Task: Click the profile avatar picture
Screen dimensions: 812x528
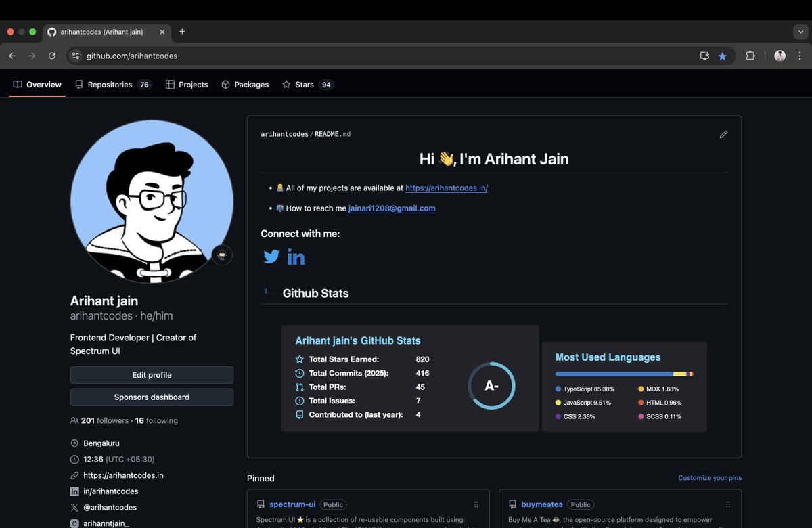Action: pyautogui.click(x=152, y=202)
